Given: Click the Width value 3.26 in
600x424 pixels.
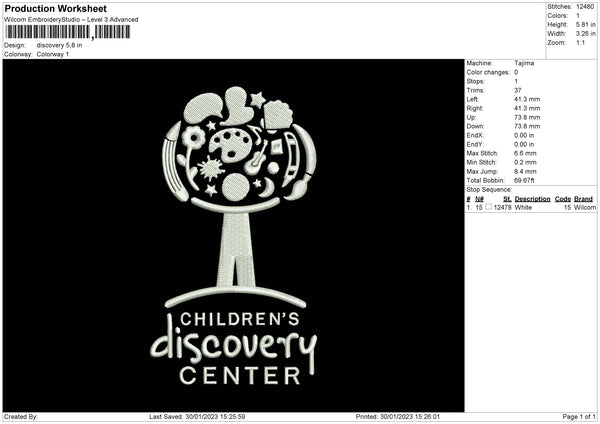Looking at the screenshot, I should [585, 34].
